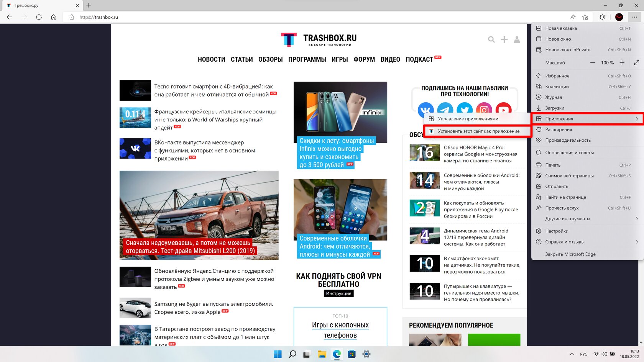This screenshot has height=362, width=644.
Task: Open the Extensions puzzle icon in toolbar
Action: [x=602, y=17]
